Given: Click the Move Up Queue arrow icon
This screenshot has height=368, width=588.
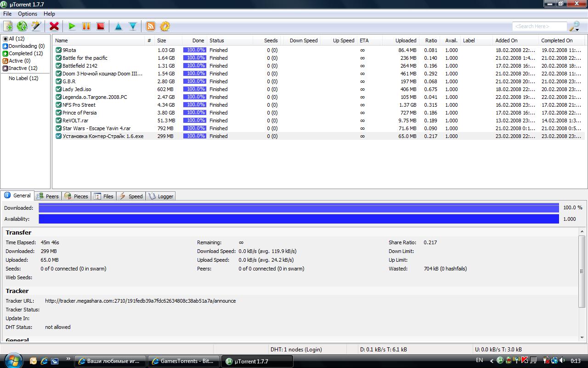Looking at the screenshot, I should pos(118,26).
